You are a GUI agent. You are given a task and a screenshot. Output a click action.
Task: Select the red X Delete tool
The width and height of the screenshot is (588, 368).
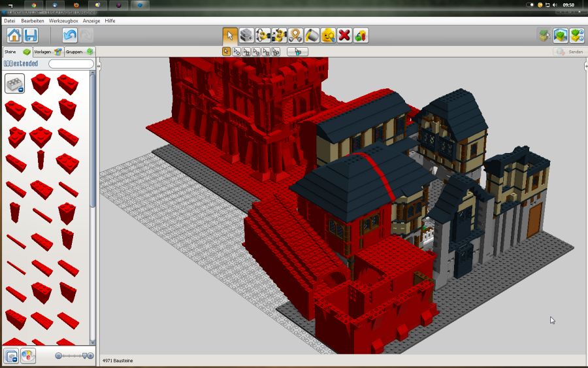click(344, 35)
